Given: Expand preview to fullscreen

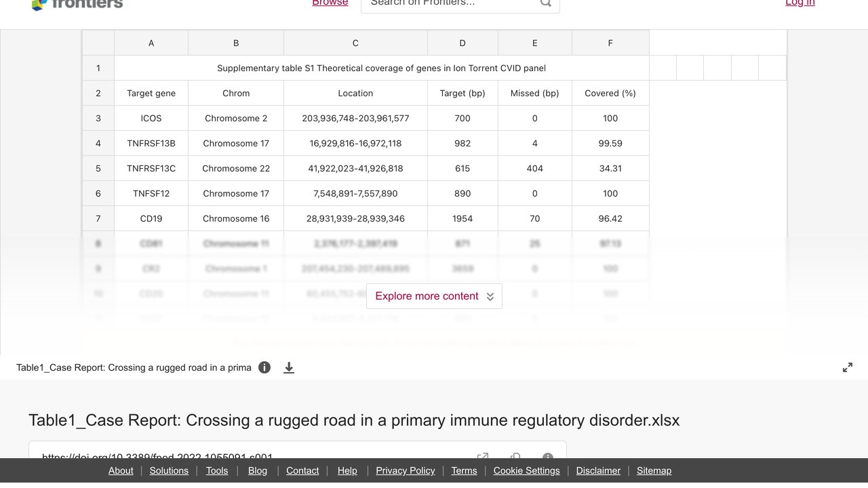Looking at the screenshot, I should [848, 367].
